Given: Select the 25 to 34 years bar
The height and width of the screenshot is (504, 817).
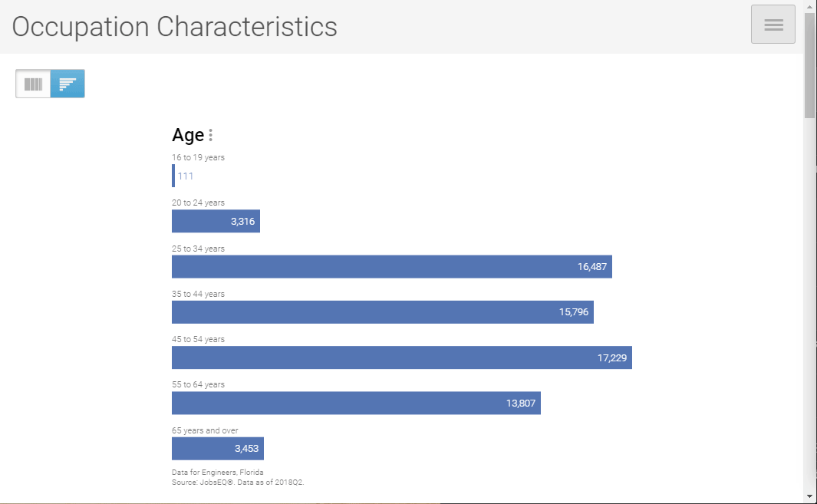Looking at the screenshot, I should coord(392,266).
